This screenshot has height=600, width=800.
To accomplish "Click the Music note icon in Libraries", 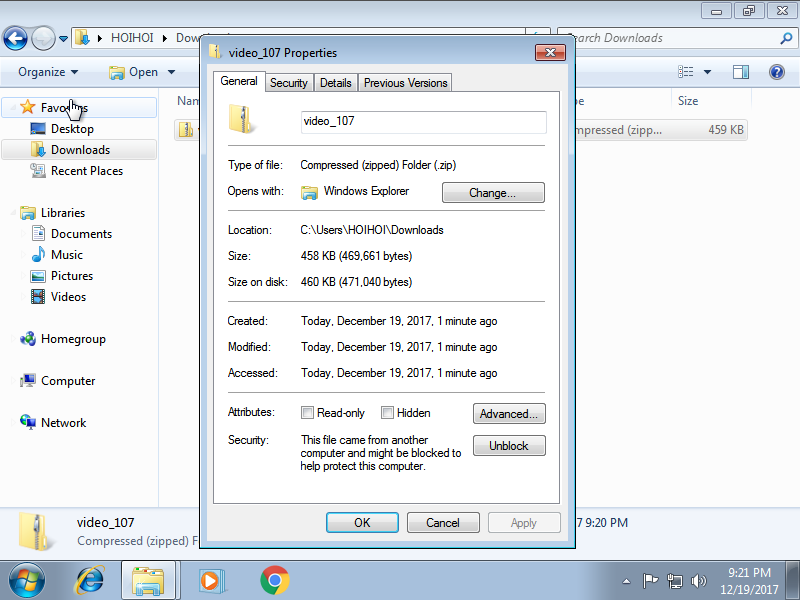I will (x=38, y=254).
